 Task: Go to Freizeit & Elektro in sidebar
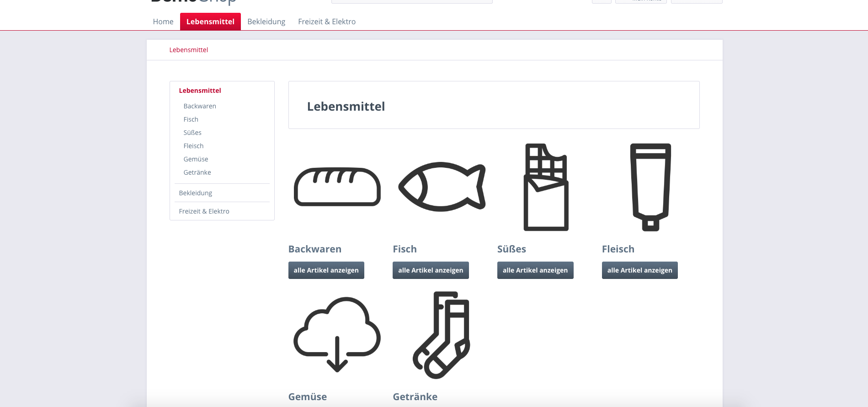point(204,211)
